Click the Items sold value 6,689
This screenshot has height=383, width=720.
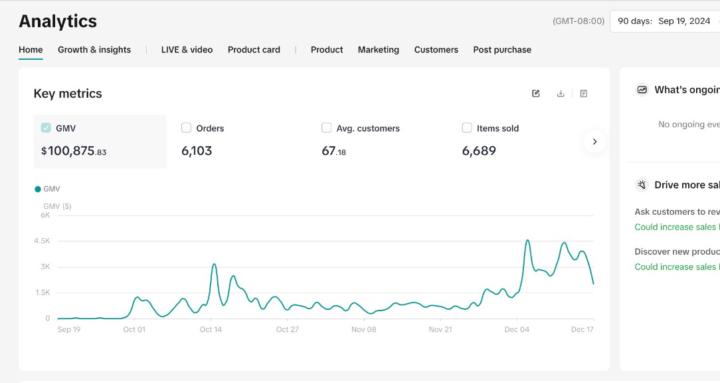tap(479, 151)
